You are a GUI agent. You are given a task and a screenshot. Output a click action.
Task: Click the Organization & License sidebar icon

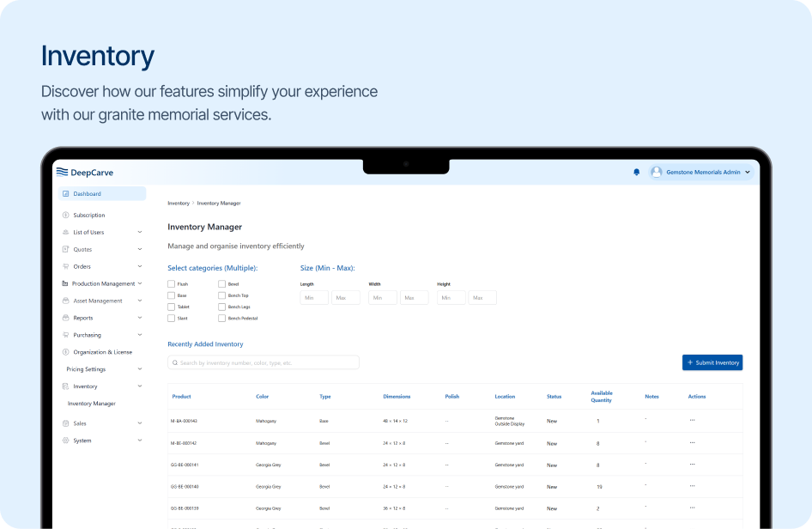click(x=66, y=352)
